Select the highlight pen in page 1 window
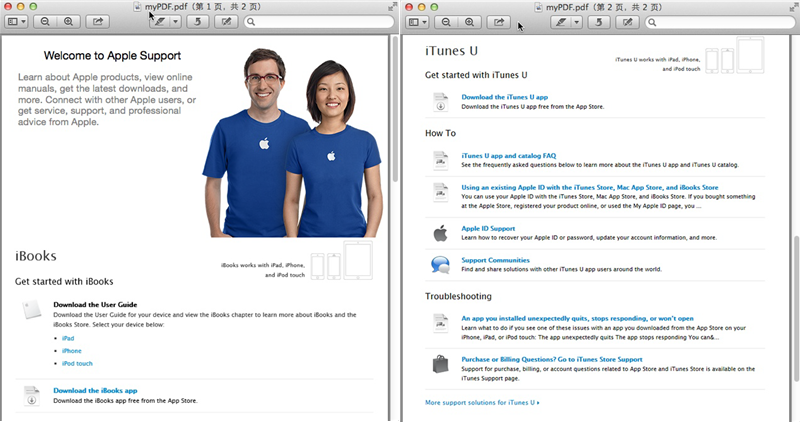The height and width of the screenshot is (423, 800). click(x=156, y=21)
